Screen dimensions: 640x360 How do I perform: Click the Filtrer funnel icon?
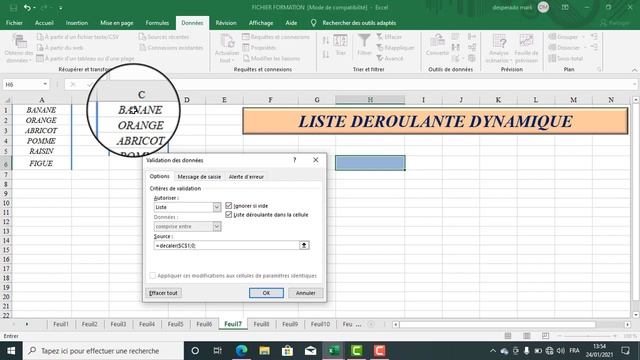click(x=364, y=41)
